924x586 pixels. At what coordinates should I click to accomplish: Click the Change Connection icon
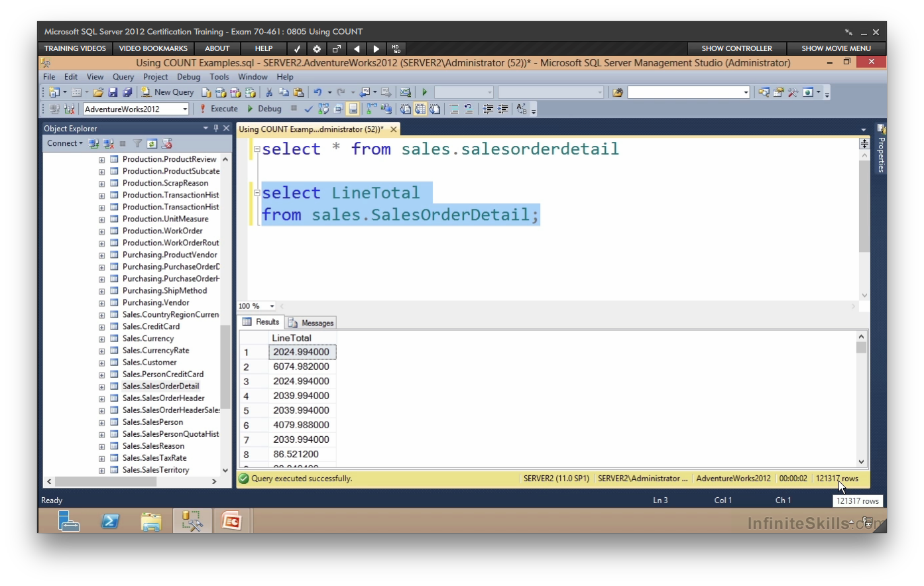pos(68,109)
